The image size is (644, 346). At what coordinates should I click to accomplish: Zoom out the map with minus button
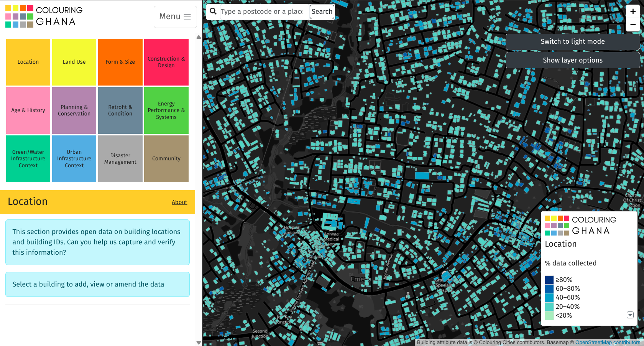pos(633,25)
